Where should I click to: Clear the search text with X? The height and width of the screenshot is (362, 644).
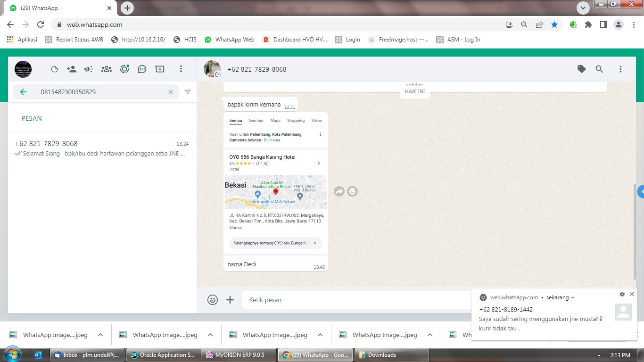click(171, 92)
